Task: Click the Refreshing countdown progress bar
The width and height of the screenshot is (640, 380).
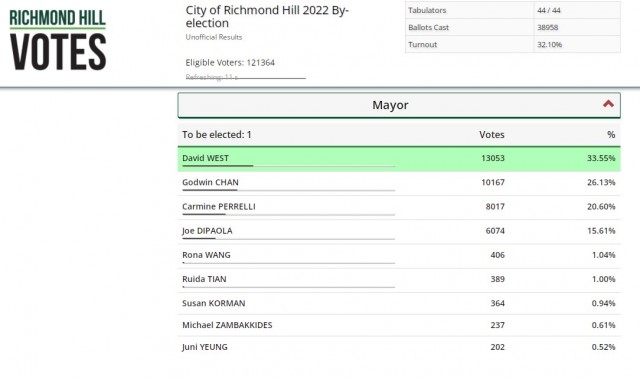Action: [x=245, y=78]
